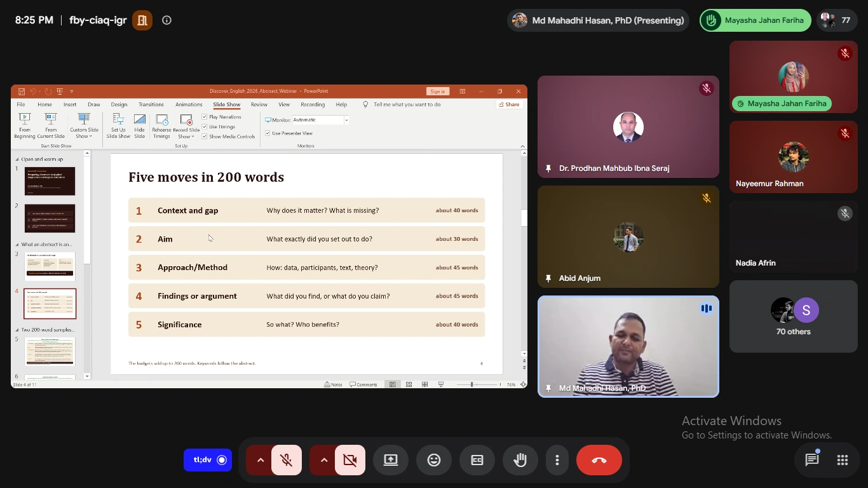The width and height of the screenshot is (868, 488).
Task: Turn on closed captions
Action: [x=477, y=460]
